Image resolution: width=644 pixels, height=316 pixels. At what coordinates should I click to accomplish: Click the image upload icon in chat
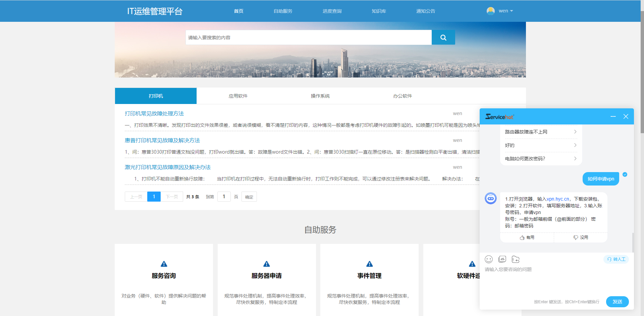(x=502, y=259)
